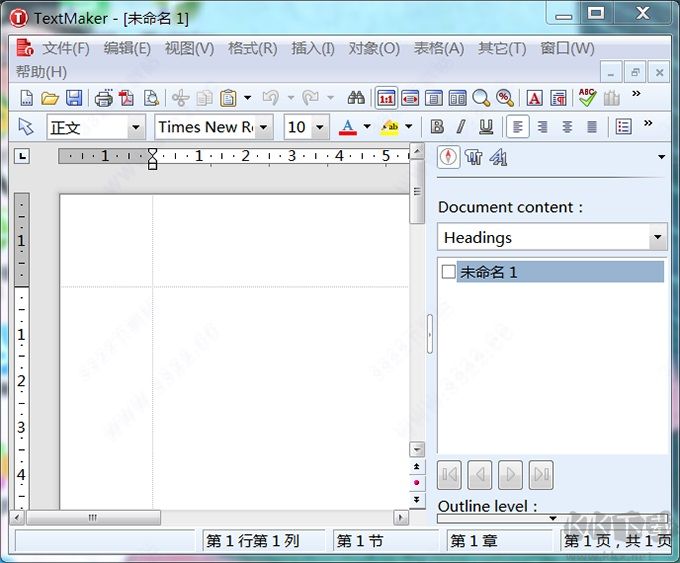
Task: Toggle italic formatting
Action: [461, 127]
